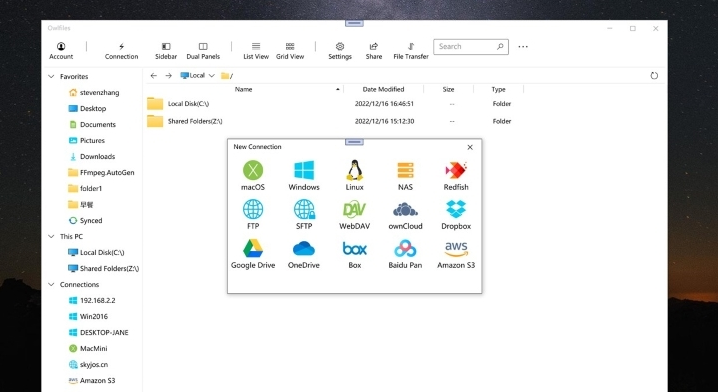
Task: Collapse the Connections tree section
Action: point(51,284)
